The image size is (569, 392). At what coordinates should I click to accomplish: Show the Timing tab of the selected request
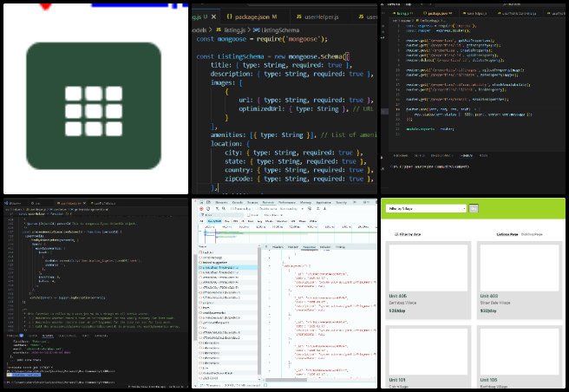pos(340,247)
